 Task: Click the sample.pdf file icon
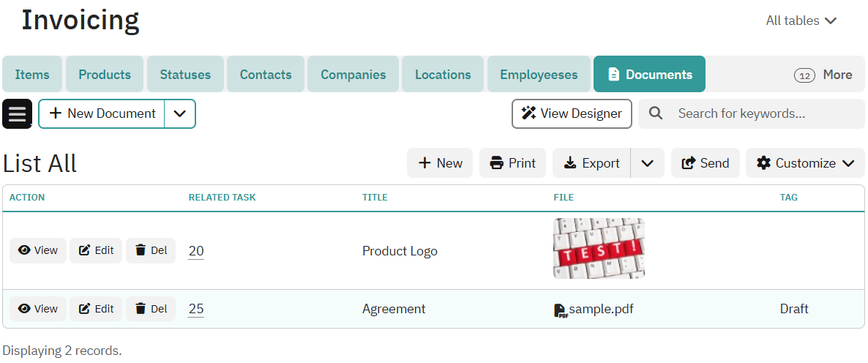(x=561, y=310)
